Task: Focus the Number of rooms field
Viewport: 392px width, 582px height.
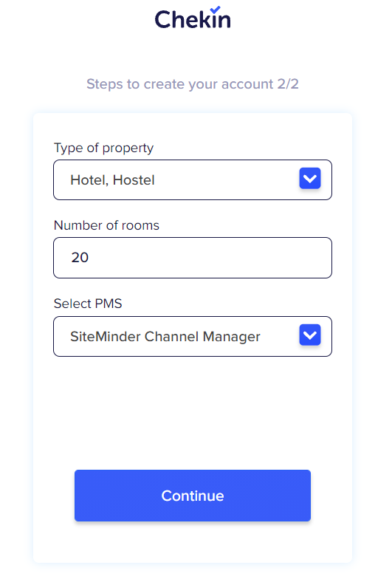Action: click(193, 258)
